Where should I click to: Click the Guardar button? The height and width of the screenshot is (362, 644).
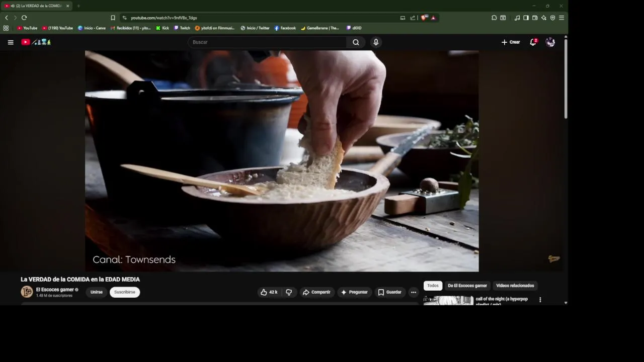[390, 292]
